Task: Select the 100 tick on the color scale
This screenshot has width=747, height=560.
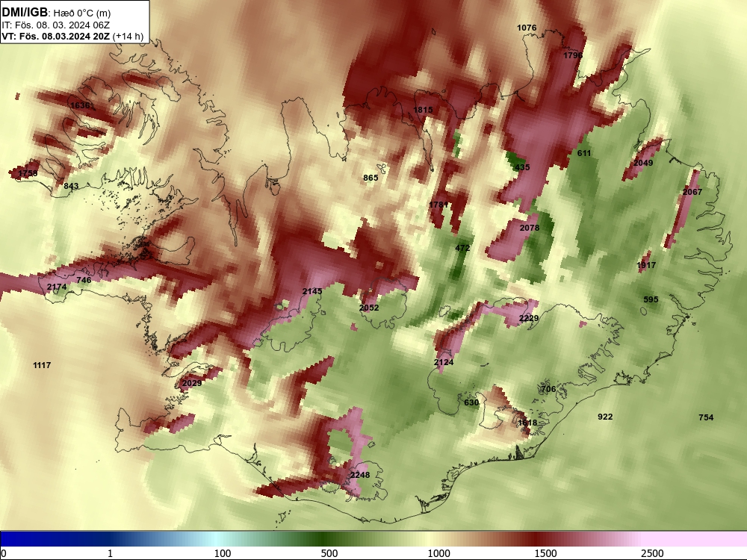Action: (223, 553)
